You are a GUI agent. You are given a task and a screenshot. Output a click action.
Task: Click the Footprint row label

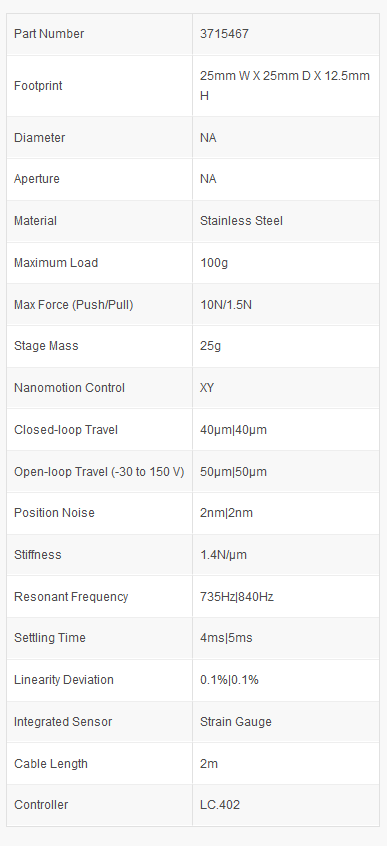pyautogui.click(x=38, y=86)
